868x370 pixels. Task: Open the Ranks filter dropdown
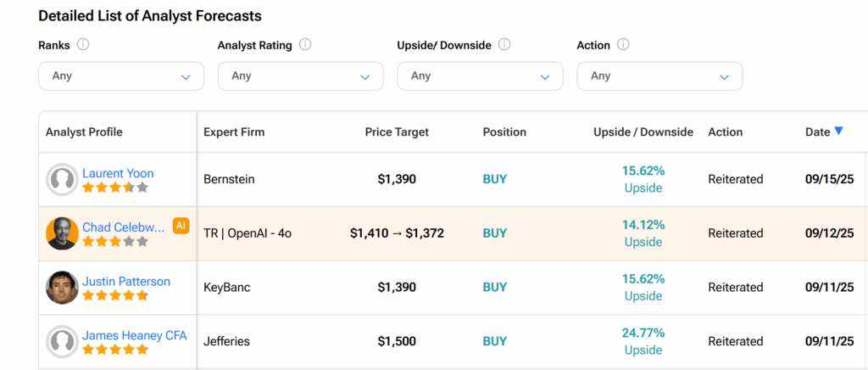coord(121,76)
